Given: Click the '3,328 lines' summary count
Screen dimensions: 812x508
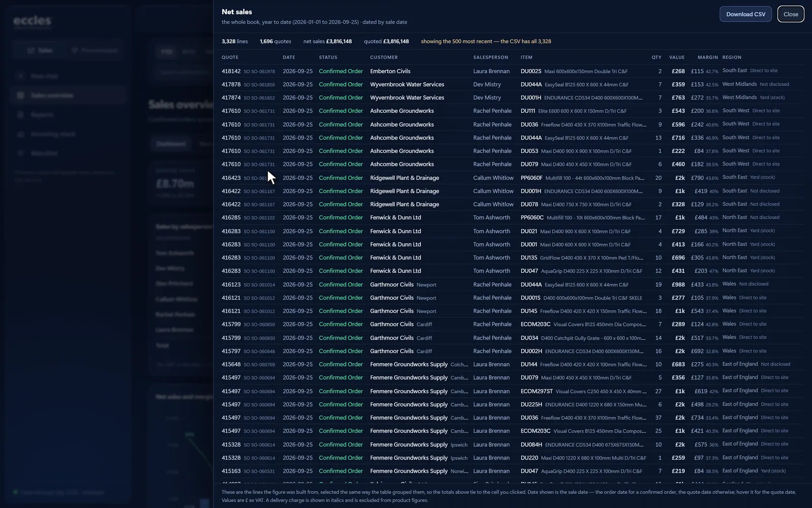Looking at the screenshot, I should tap(234, 42).
